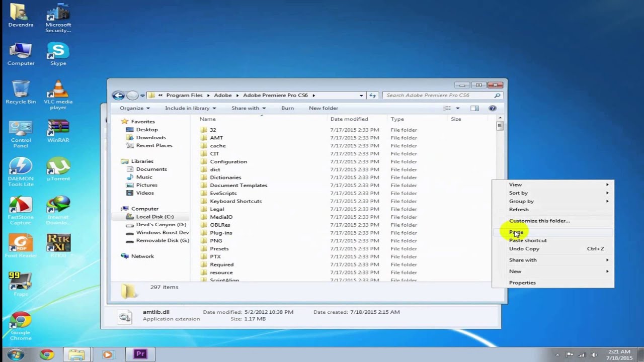Open Internet Download Manager desktop icon
The width and height of the screenshot is (644, 362).
pyautogui.click(x=58, y=211)
